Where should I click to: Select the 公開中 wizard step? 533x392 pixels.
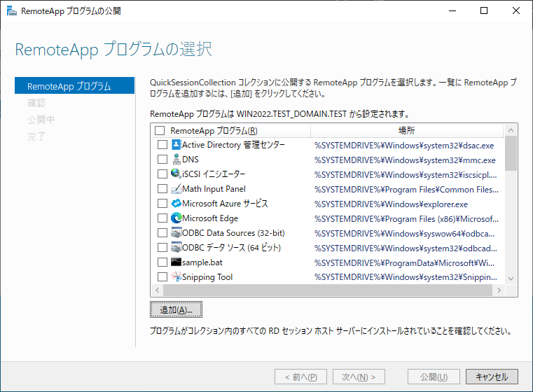(41, 120)
